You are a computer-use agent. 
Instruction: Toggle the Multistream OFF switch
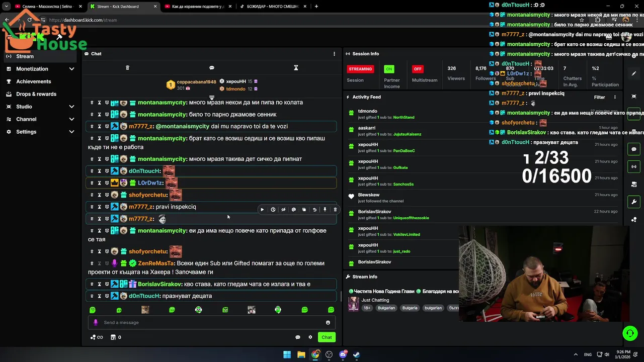[x=417, y=69]
